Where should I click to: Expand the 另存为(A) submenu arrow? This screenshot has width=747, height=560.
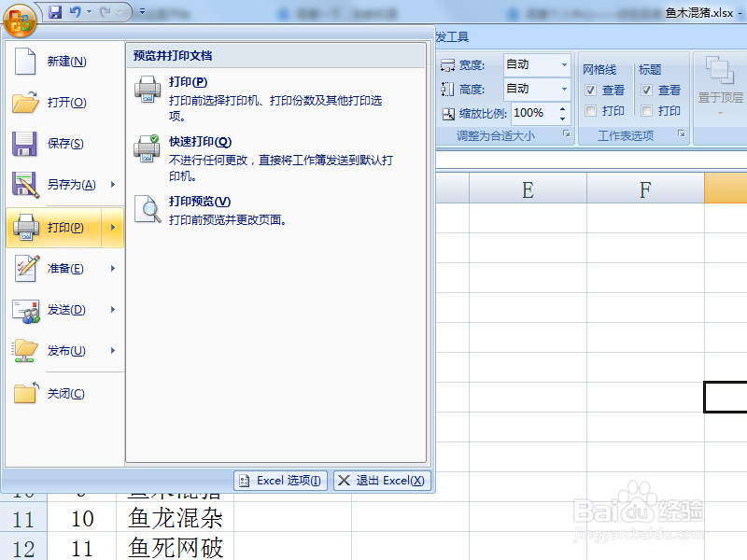point(113,184)
